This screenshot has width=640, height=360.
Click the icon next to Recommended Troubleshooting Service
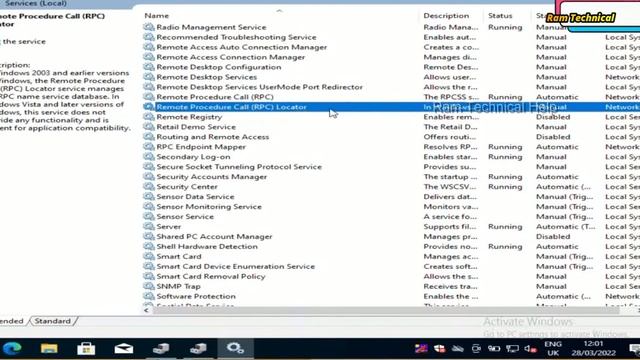[x=149, y=37]
